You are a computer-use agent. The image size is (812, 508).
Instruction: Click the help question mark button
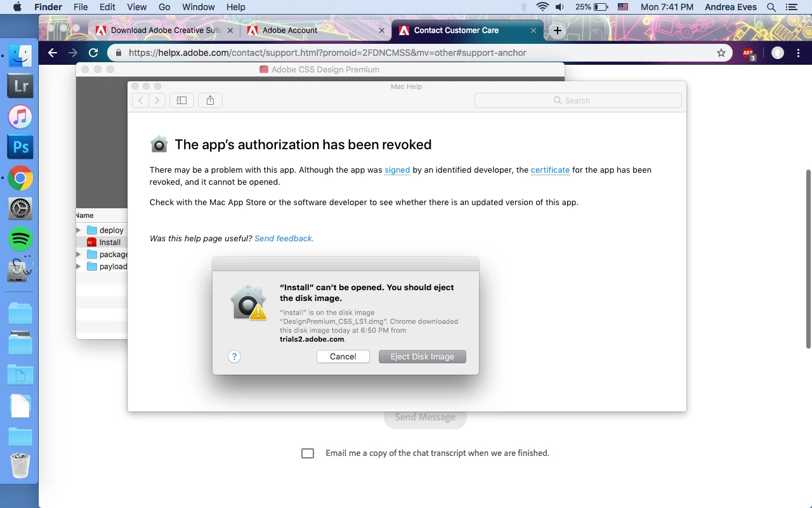click(x=234, y=357)
